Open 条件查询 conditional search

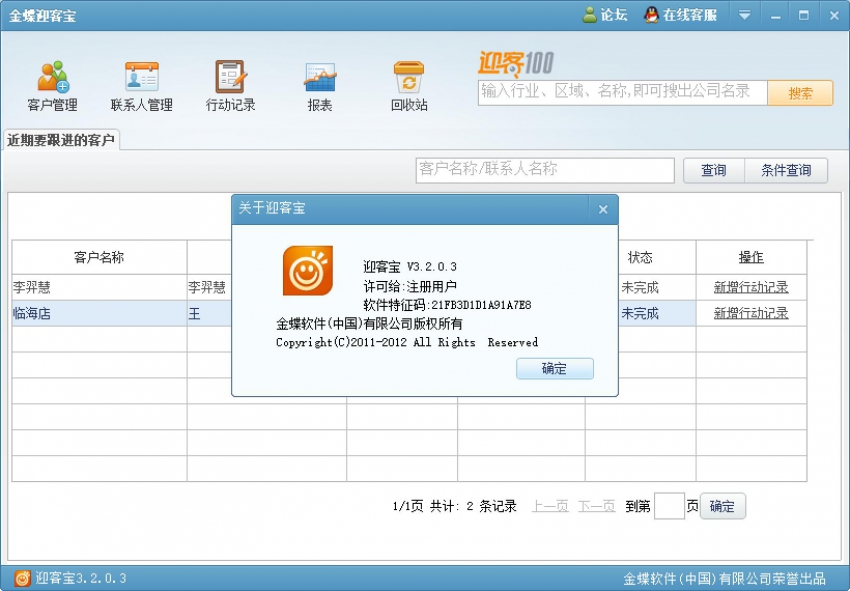[x=786, y=170]
